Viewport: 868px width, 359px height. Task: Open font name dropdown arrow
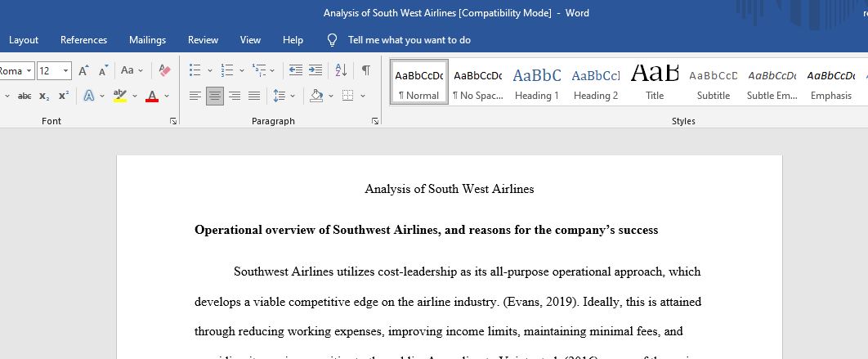(29, 70)
